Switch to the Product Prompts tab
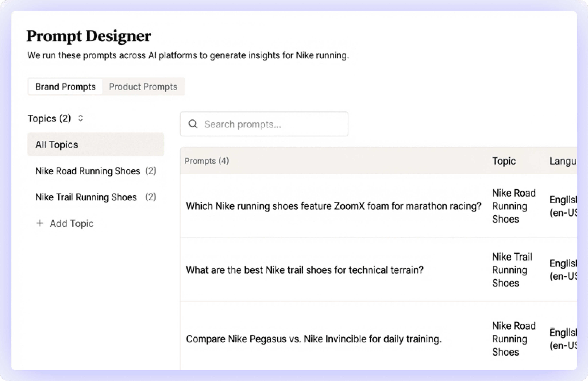 click(143, 87)
